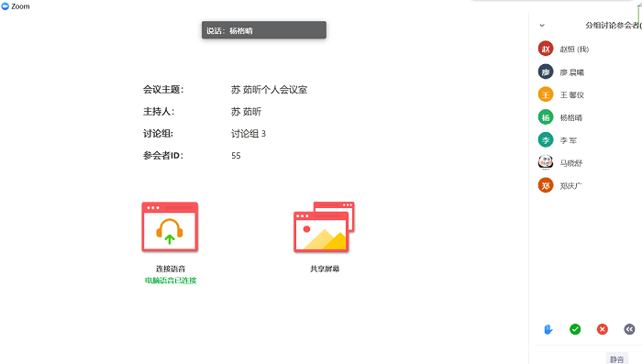Select participant name 杨格晴 in list
Screen dimensions: 642x364
(x=571, y=117)
